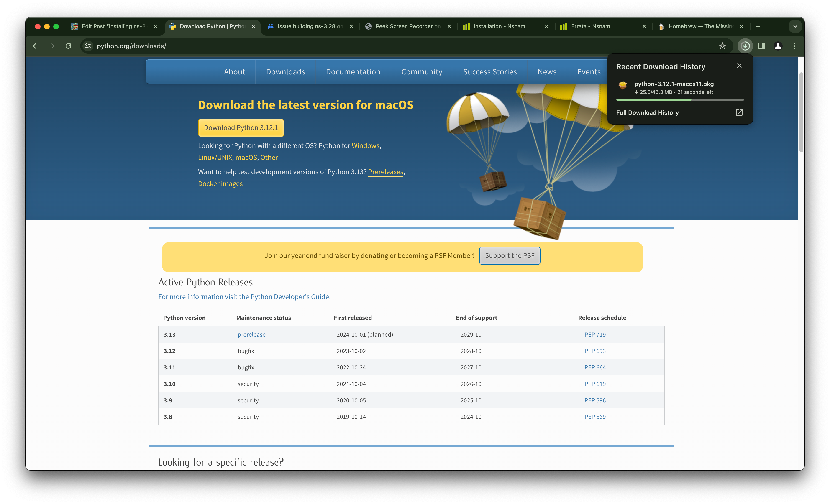Click the macOS red close window button

[x=38, y=26]
